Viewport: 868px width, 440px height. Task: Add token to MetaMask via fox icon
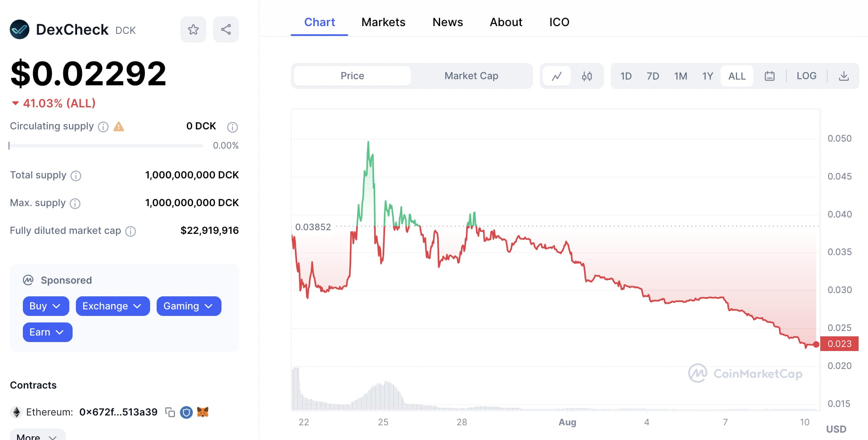203,412
